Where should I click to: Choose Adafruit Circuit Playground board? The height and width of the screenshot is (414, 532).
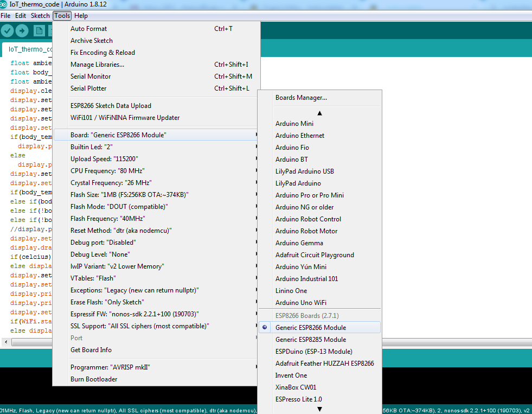(x=319, y=255)
